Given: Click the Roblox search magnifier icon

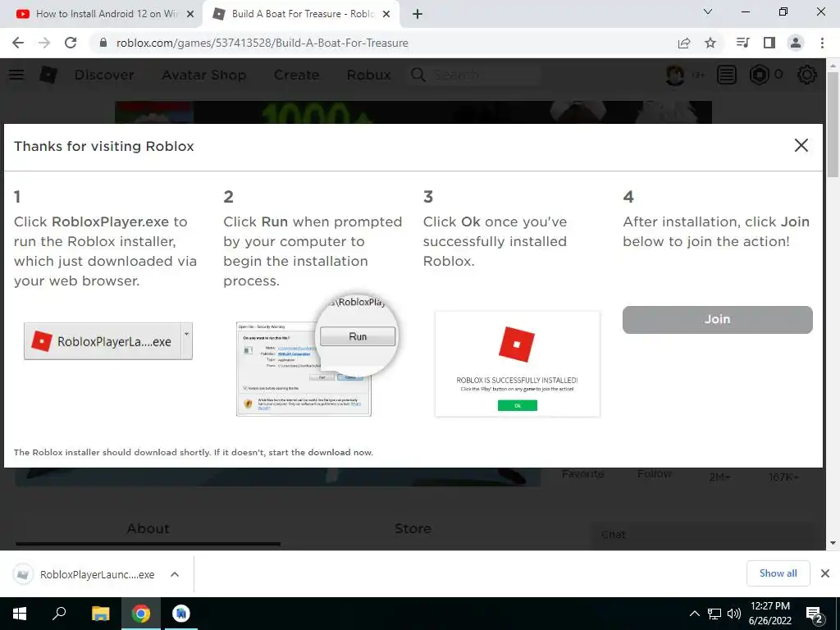Looking at the screenshot, I should 418,75.
